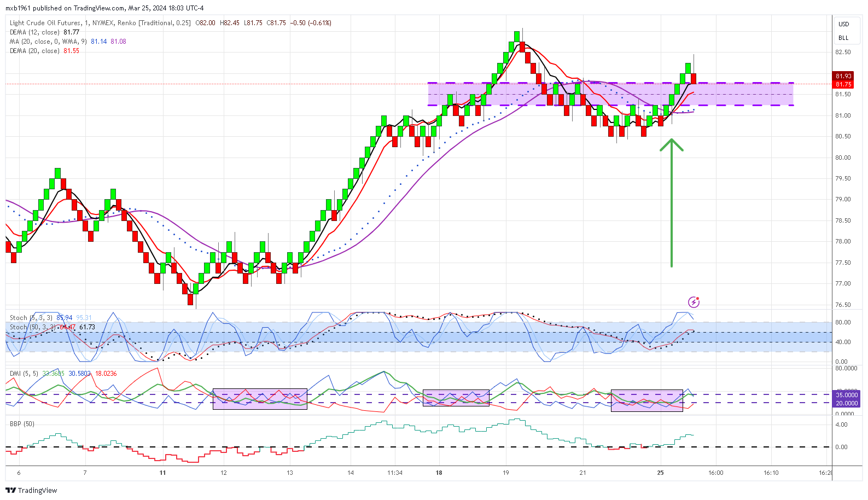Click the date 25 on time axis
Image resolution: width=868 pixels, height=500 pixels.
(x=660, y=473)
